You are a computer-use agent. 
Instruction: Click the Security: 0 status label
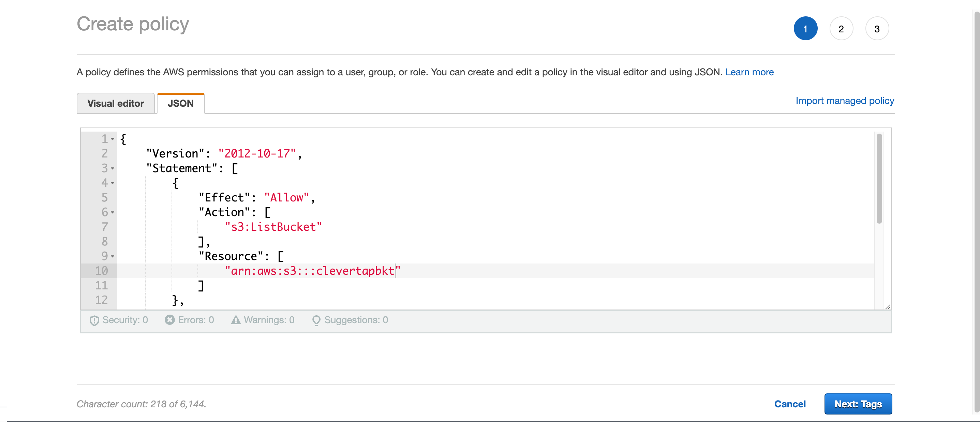tap(125, 320)
